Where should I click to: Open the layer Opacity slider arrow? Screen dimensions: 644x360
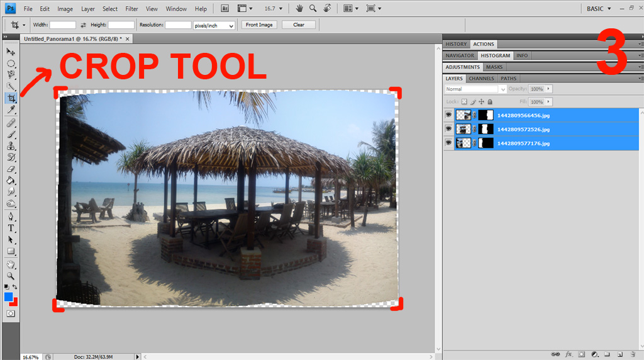click(x=548, y=89)
